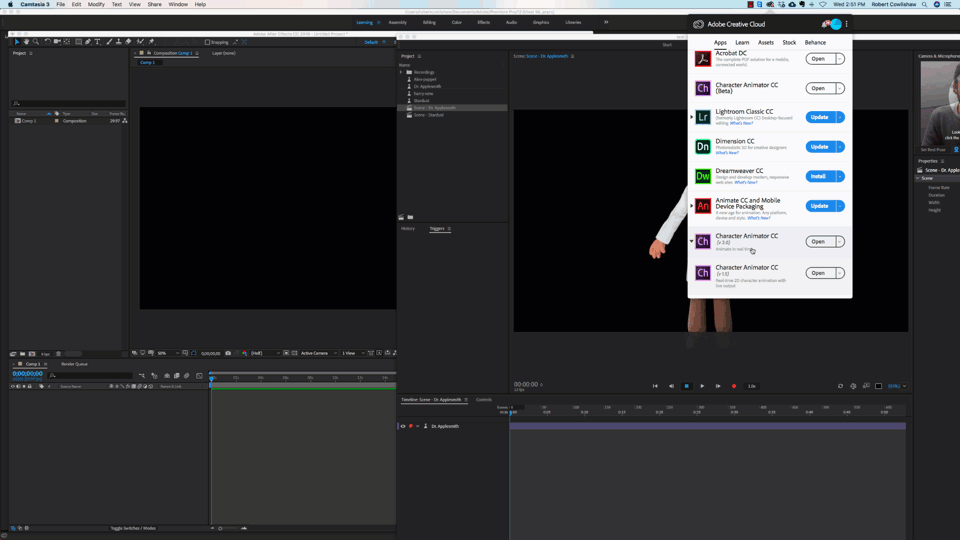Open dropdown arrow next to Dreamweaver Install button
This screenshot has width=960, height=540.
pyautogui.click(x=840, y=176)
